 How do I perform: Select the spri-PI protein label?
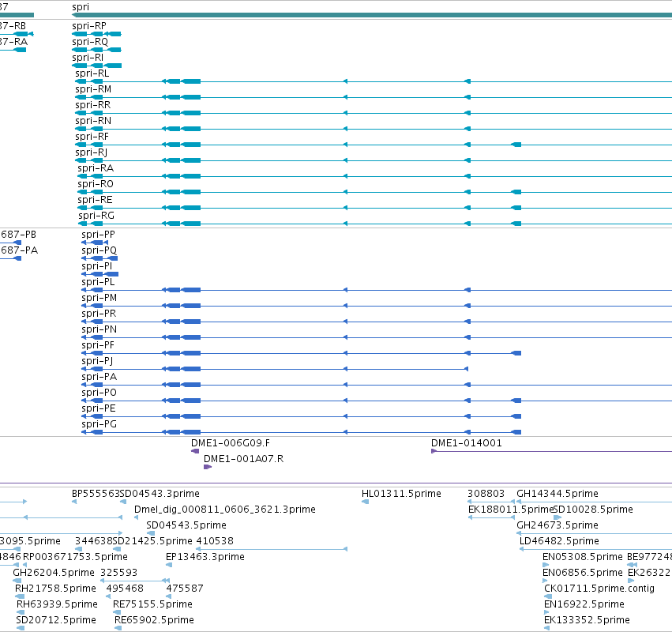tap(97, 266)
